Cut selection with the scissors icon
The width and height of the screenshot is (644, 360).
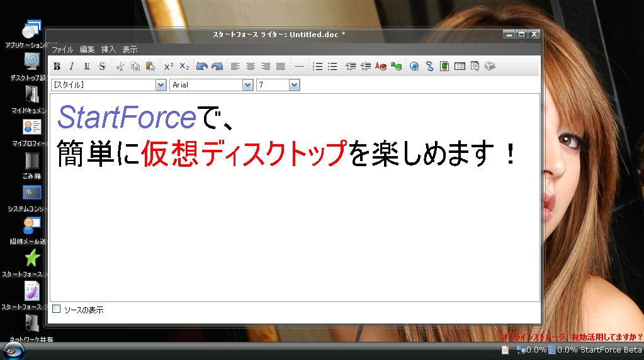point(120,66)
